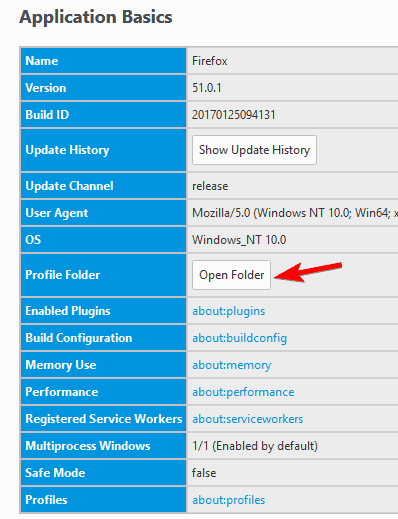Viewport: 398px width, 519px height.
Task: Select the Application Basics heading
Action: (96, 17)
